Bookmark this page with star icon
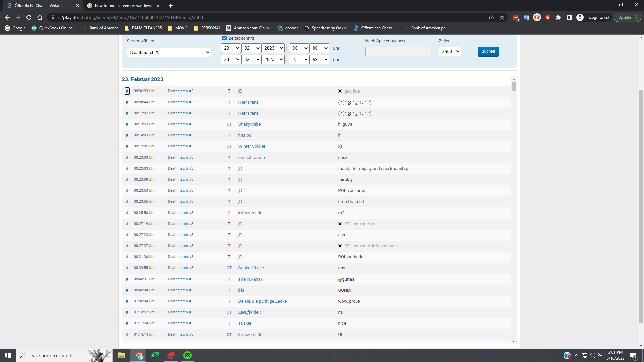Screen dimensions: 644x362 pyautogui.click(x=502, y=17)
